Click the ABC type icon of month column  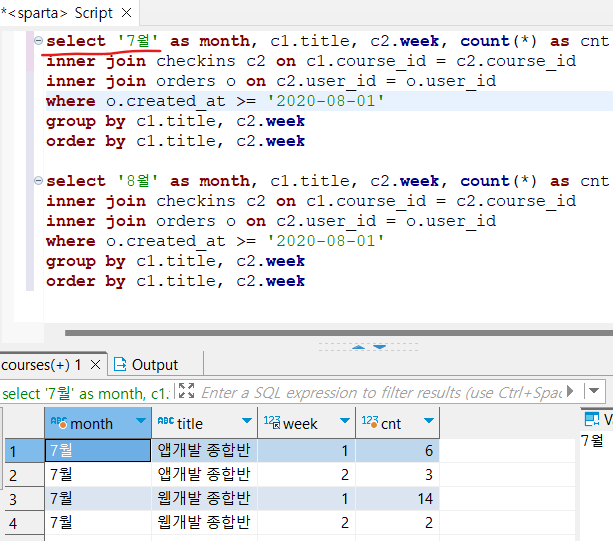(59, 422)
